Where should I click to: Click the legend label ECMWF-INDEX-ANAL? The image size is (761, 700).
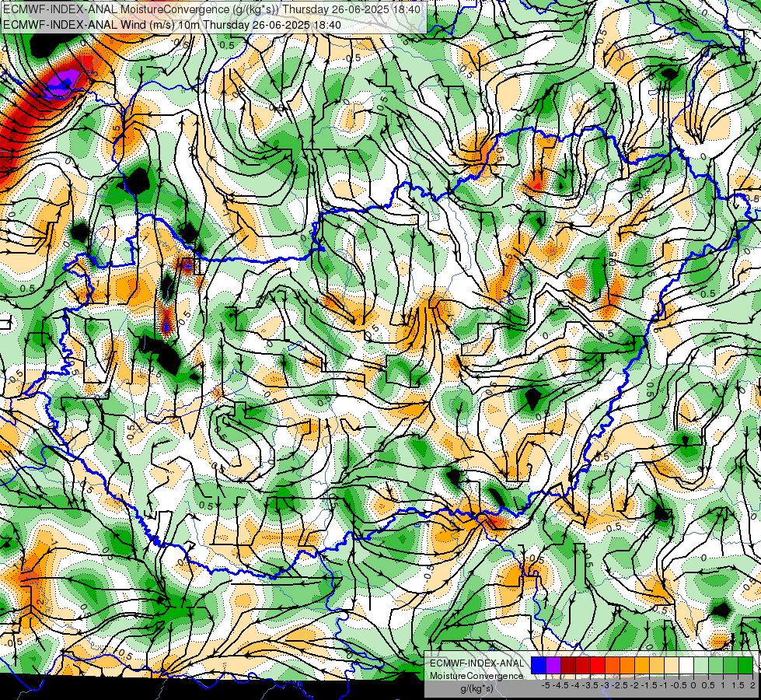[x=476, y=663]
